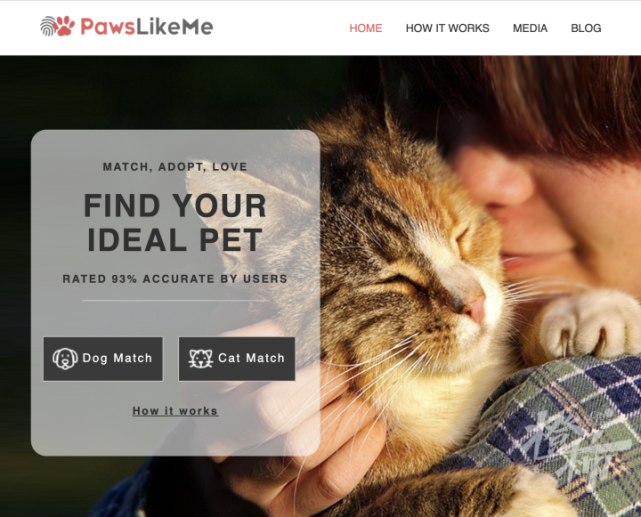Screen dimensions: 641x517
Task: Open the BLOG nav item
Action: (586, 28)
